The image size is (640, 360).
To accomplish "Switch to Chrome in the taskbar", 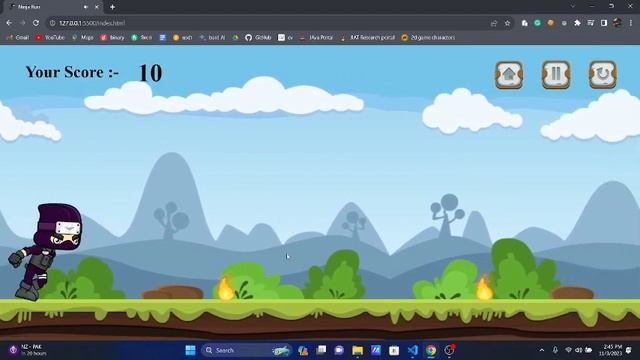I will click(431, 350).
